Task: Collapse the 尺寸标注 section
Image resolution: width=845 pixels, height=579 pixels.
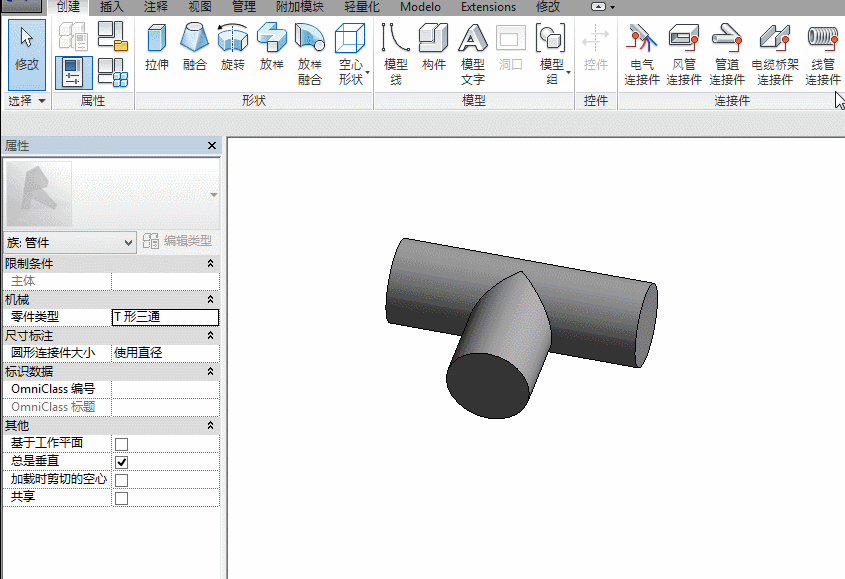Action: click(x=210, y=335)
